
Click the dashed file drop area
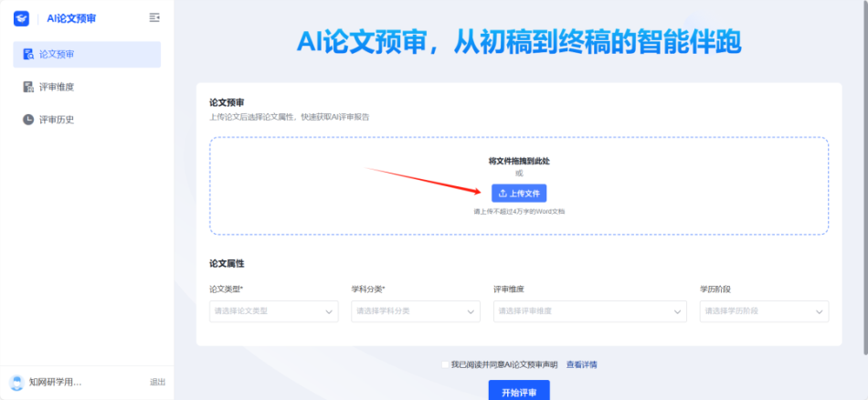365,210
